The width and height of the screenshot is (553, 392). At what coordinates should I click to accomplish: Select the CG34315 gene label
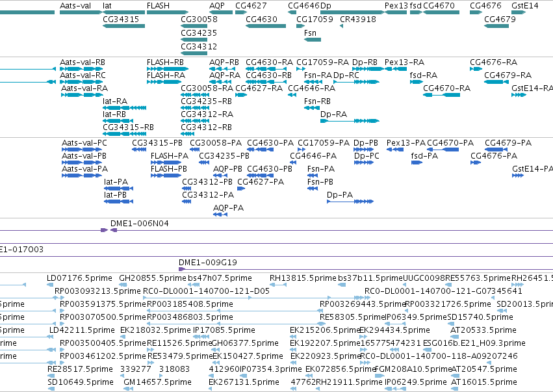coord(121,19)
